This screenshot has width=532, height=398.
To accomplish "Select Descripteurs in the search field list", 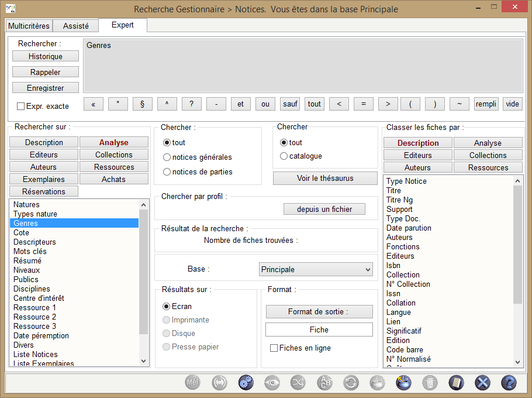I will [35, 242].
